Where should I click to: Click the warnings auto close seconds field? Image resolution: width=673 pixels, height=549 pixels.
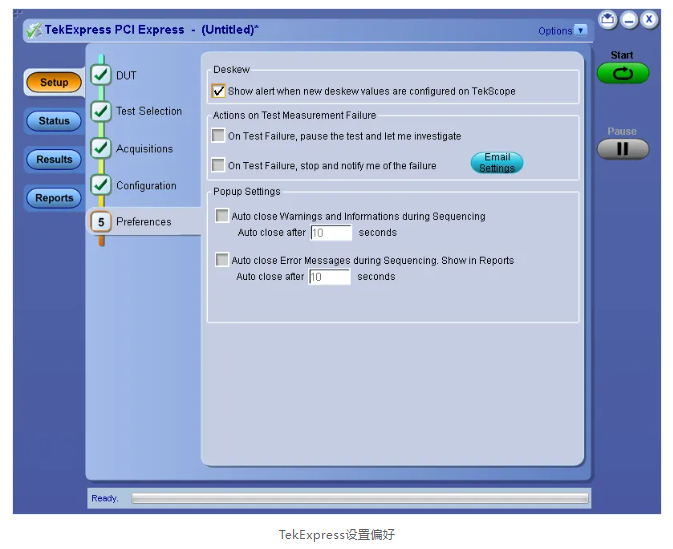(x=331, y=233)
